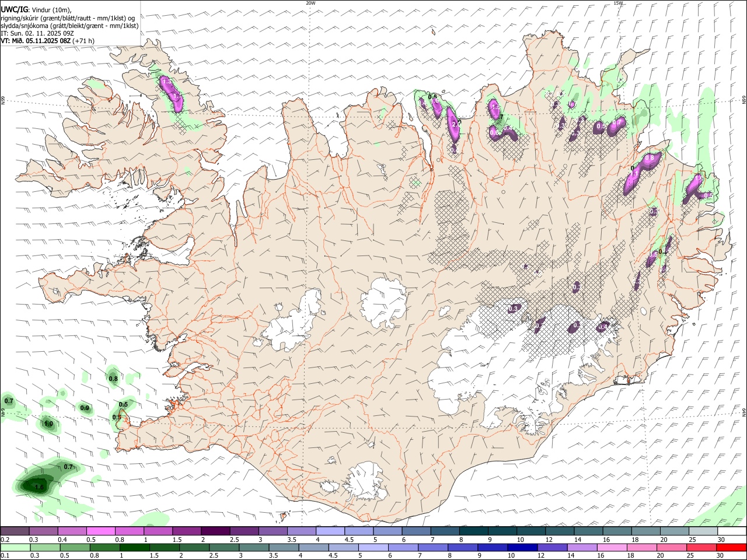Screen dimensions: 747x560
Task: Click the '0.4' label on the snow scale
Action: (62, 540)
